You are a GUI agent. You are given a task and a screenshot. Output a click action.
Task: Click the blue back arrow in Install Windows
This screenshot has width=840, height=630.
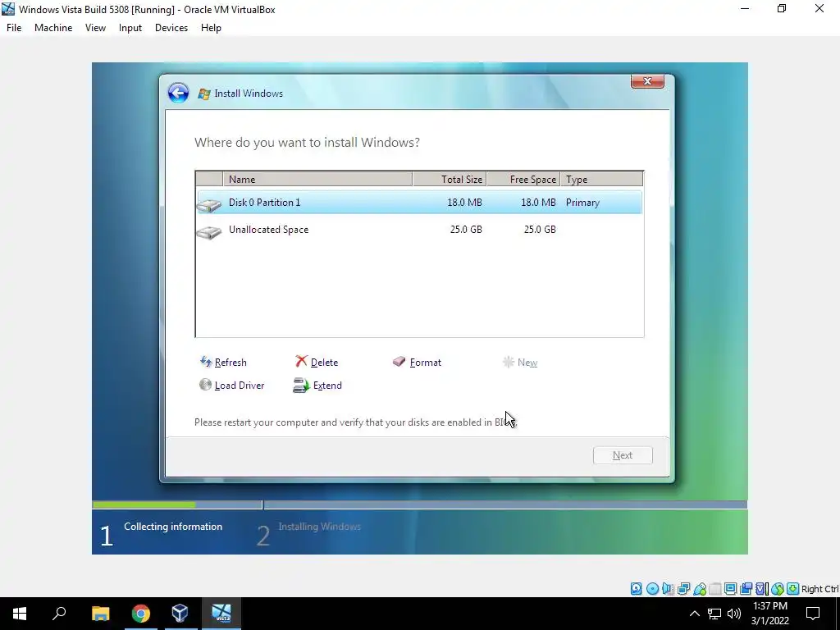[178, 93]
